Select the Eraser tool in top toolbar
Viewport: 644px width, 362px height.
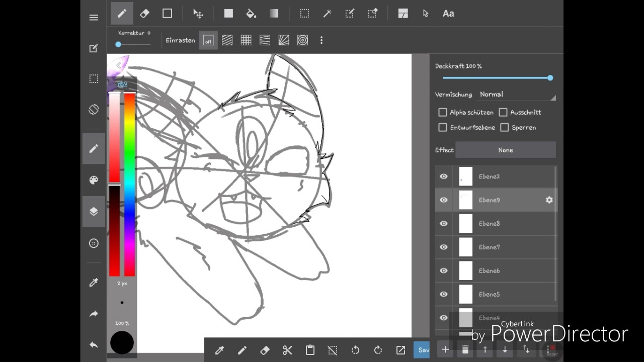click(144, 14)
